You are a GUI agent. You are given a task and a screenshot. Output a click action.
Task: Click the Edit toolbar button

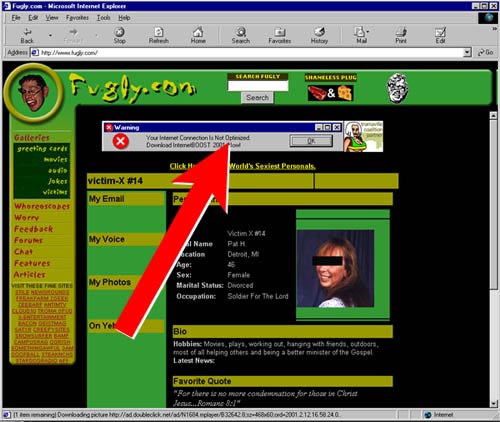click(440, 36)
